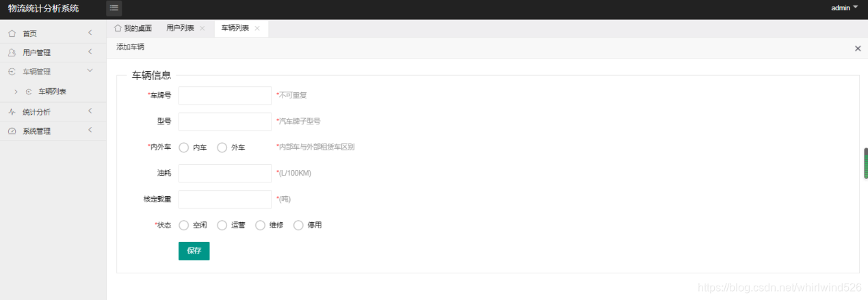This screenshot has height=300, width=868.
Task: Click the 车辆管理 circle icon
Action: (x=12, y=71)
